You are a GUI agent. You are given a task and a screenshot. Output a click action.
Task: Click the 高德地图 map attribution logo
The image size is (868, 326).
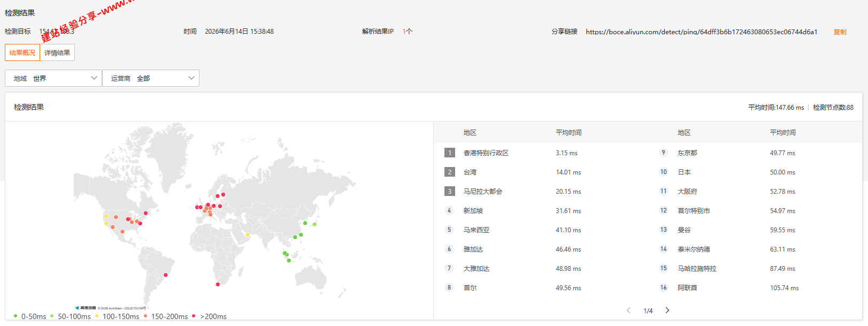pos(86,308)
